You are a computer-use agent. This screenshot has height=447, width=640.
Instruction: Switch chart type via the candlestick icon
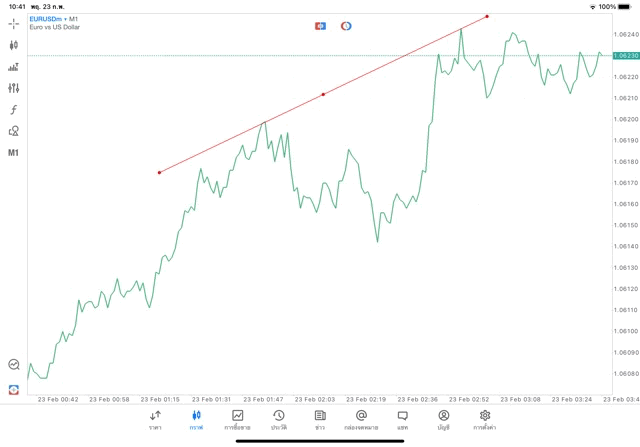(14, 45)
